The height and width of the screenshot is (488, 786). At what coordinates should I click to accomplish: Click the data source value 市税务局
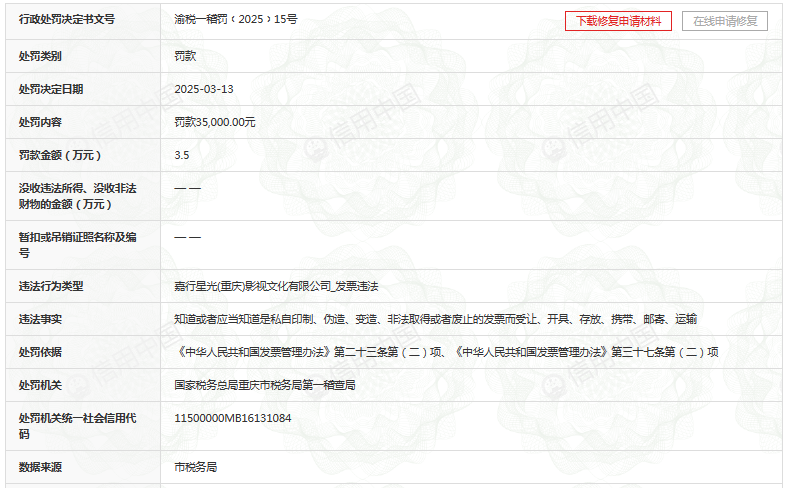195,467
